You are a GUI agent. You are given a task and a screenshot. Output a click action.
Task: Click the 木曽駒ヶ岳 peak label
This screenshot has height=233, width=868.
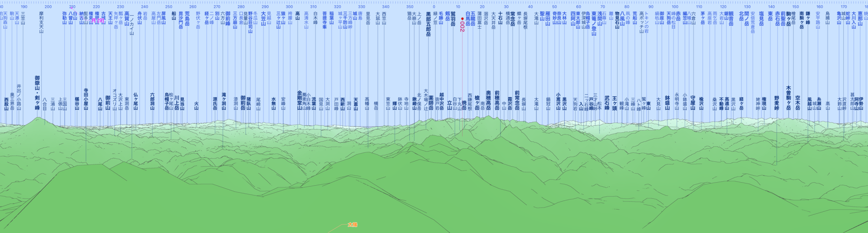pos(789,98)
